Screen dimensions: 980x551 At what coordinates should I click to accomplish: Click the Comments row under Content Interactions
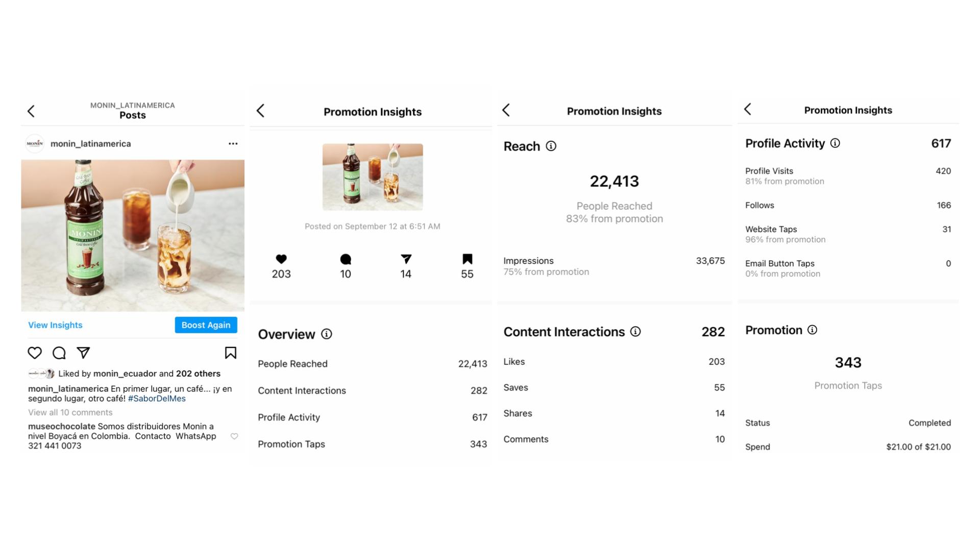click(614, 439)
